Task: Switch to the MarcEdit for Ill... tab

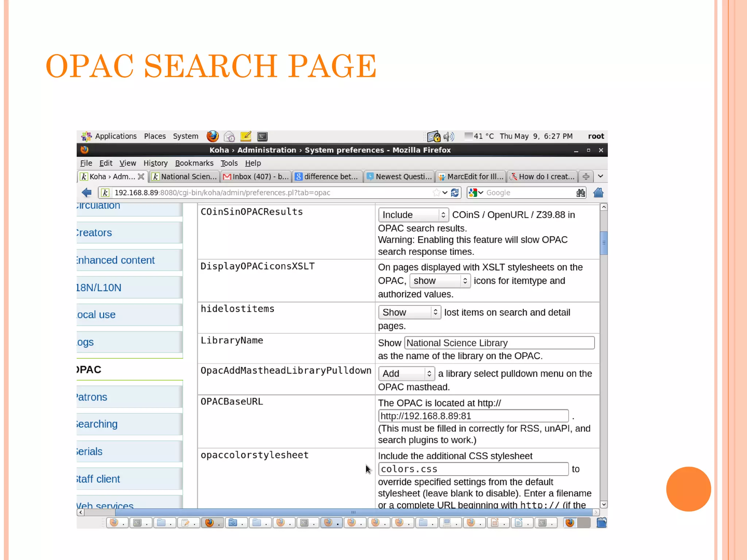Action: point(471,176)
